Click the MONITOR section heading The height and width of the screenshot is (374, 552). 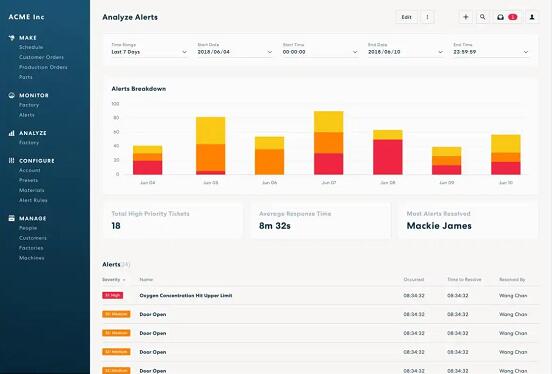pyautogui.click(x=34, y=95)
